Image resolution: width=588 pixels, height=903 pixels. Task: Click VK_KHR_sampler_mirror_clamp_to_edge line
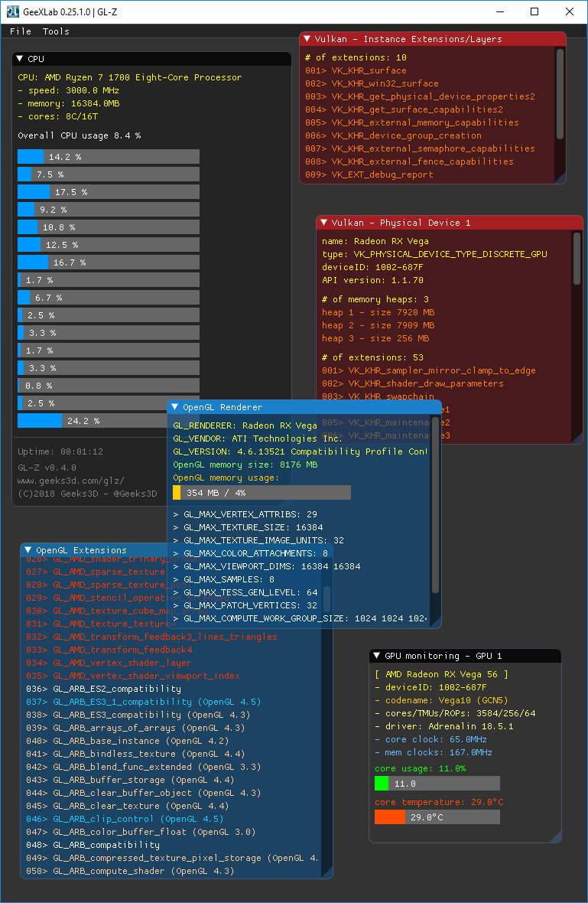click(x=429, y=370)
